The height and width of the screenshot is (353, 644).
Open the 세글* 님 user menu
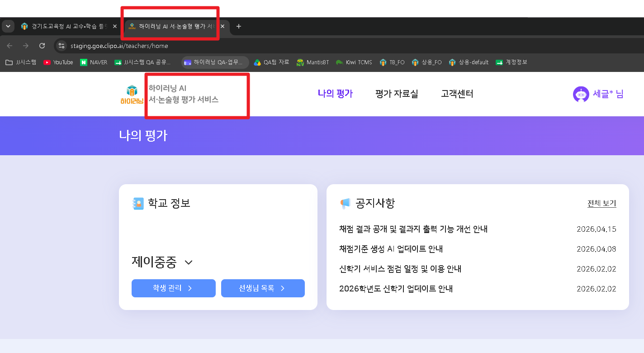(608, 94)
